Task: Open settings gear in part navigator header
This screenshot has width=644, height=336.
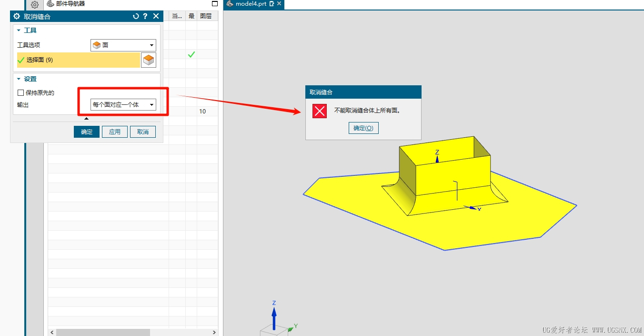Action: pos(34,5)
